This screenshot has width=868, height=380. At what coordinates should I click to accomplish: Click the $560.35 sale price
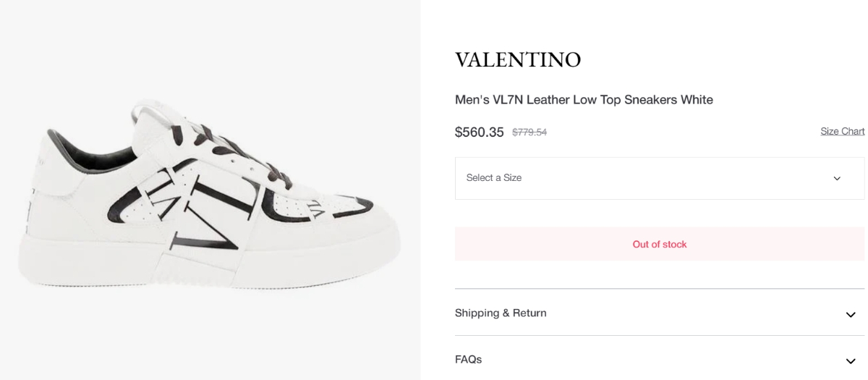pos(479,132)
